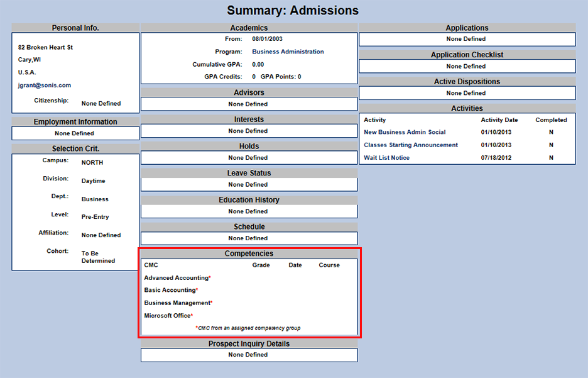Click the Date column header in Competencies

tap(295, 265)
